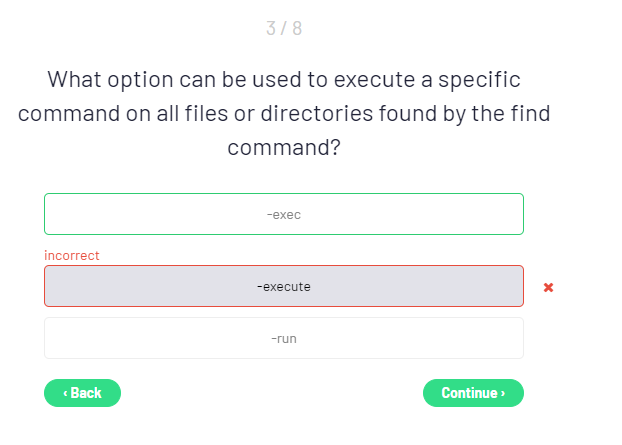Click the red X incorrect icon
Viewport: 622px width, 445px height.
[548, 287]
